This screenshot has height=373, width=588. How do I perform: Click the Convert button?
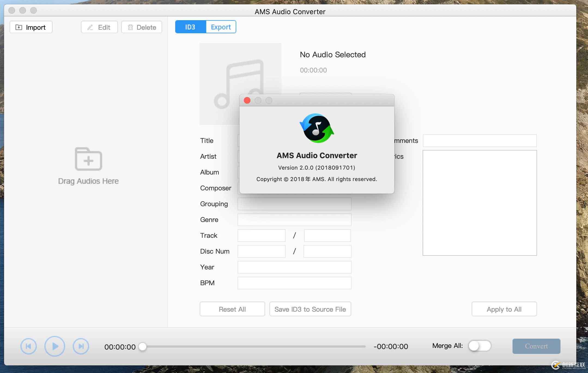click(x=536, y=346)
